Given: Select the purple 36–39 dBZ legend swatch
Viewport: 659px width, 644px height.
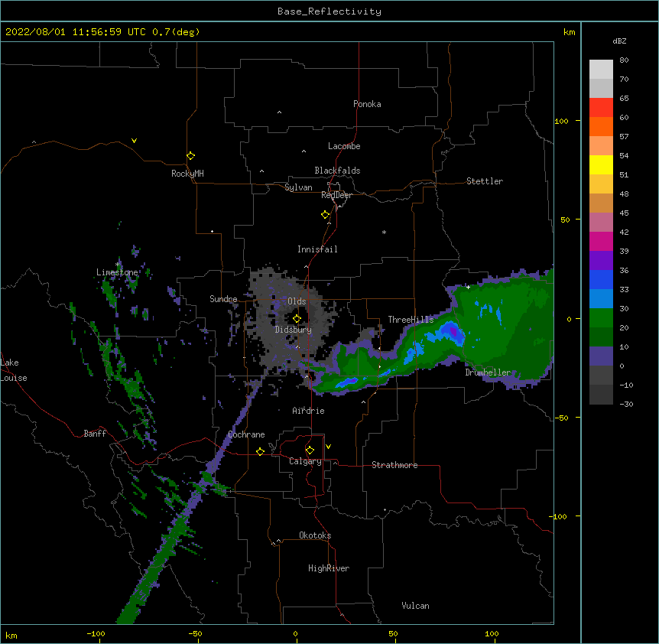Looking at the screenshot, I should pyautogui.click(x=601, y=261).
